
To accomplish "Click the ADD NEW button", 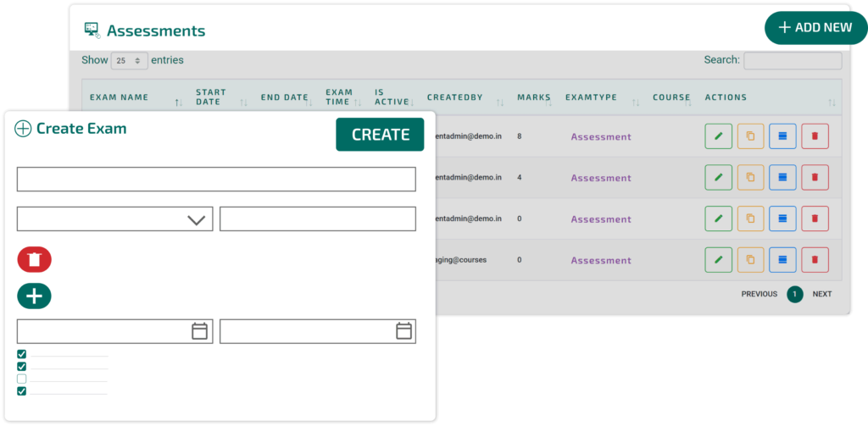I will pyautogui.click(x=816, y=28).
